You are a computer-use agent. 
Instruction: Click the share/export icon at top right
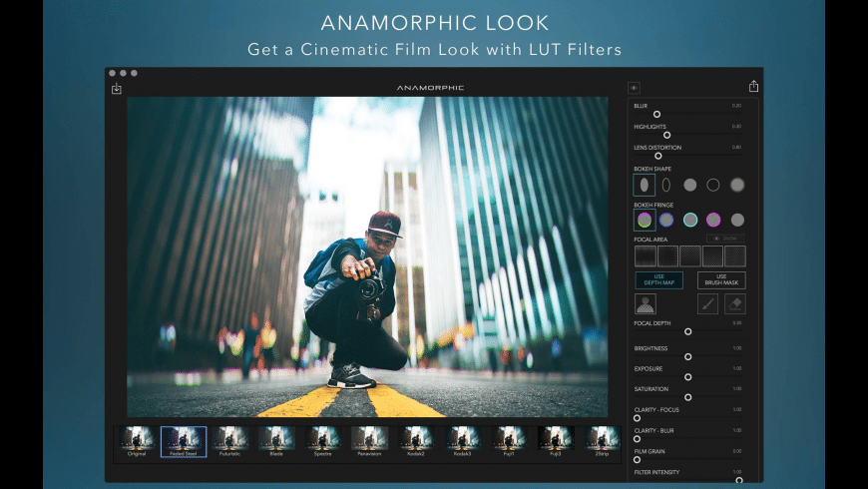click(753, 86)
